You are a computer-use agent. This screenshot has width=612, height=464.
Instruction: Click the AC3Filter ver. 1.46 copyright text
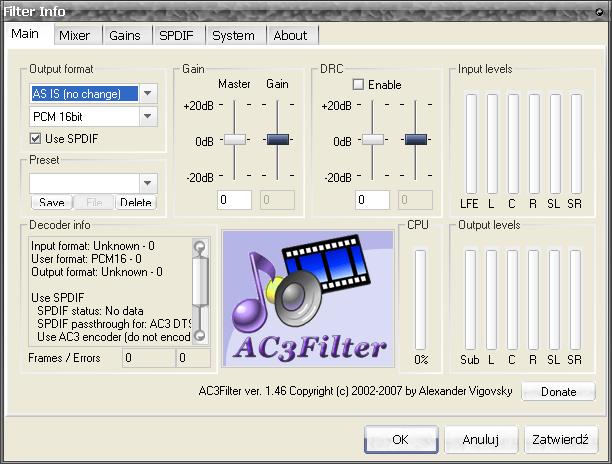356,391
